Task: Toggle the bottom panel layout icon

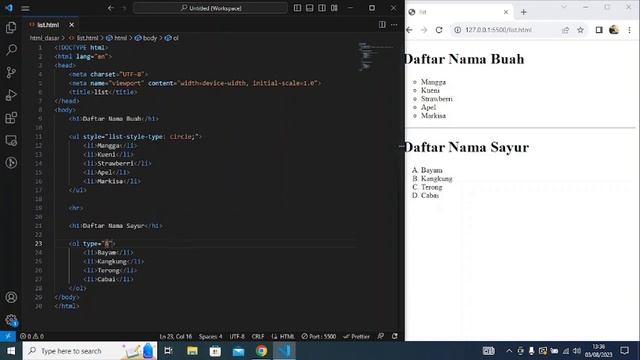Action: pos(309,8)
